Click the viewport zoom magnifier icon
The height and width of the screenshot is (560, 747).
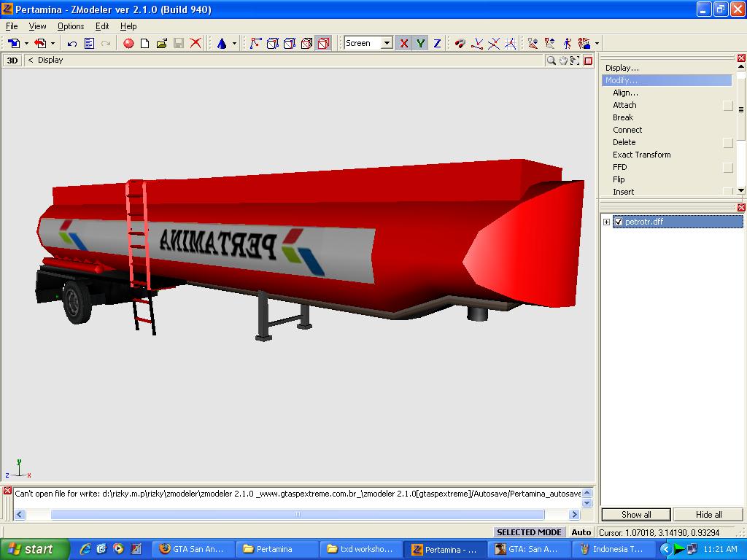coord(551,61)
